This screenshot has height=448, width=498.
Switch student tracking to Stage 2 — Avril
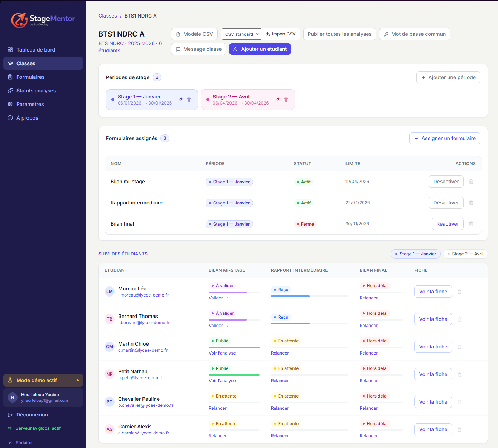pyautogui.click(x=465, y=254)
